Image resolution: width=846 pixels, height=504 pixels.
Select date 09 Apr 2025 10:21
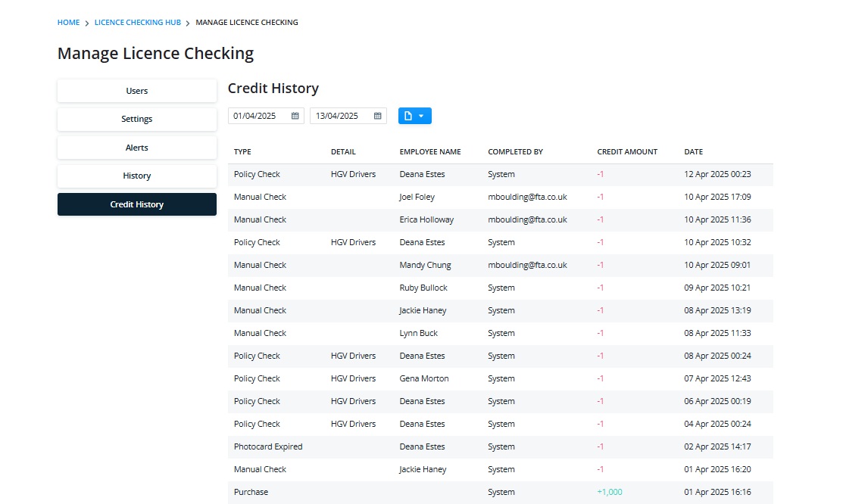coord(717,288)
